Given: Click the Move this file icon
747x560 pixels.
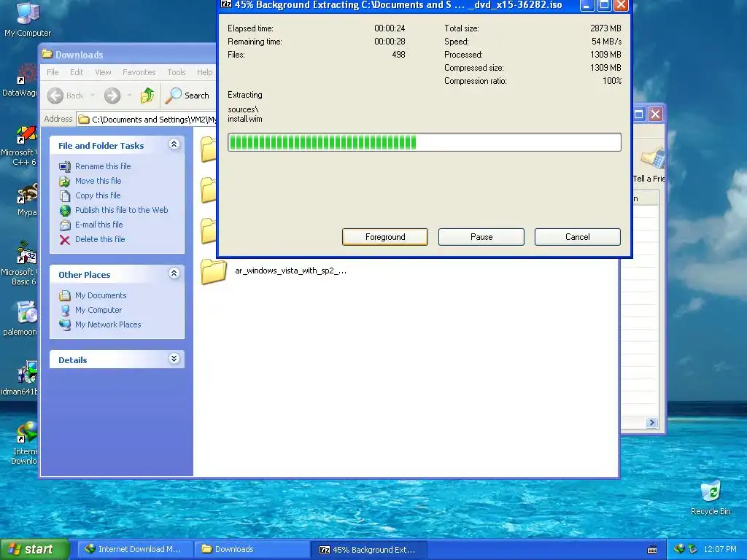Looking at the screenshot, I should coord(65,181).
